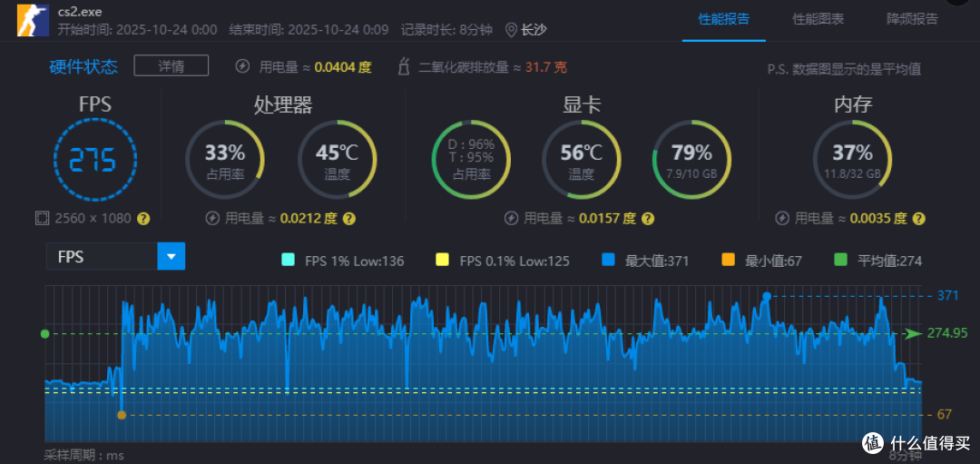Click the minimum 67 point marker on chart

(x=122, y=415)
